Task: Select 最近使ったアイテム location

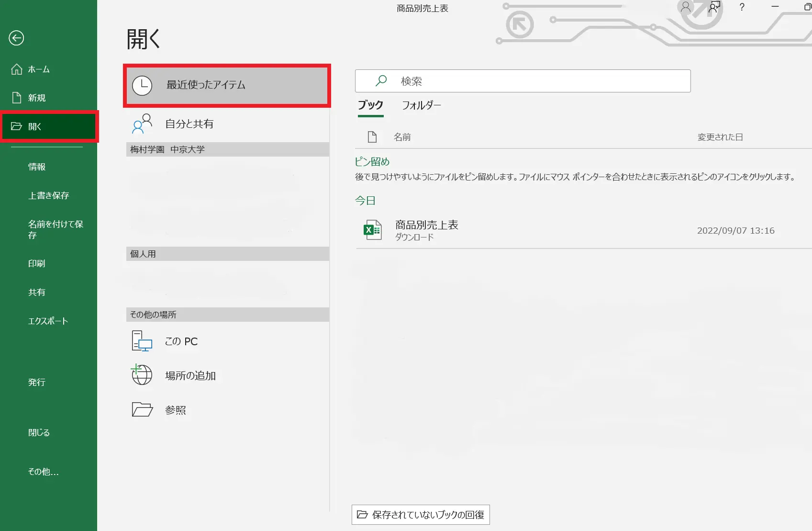Action: tap(227, 85)
